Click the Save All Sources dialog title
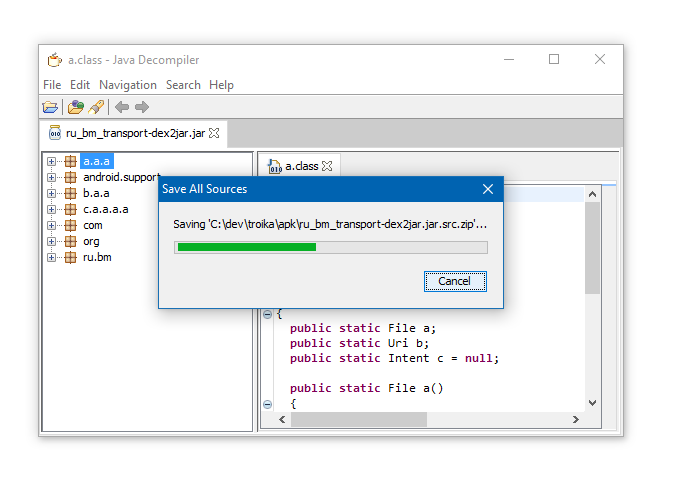Viewport: 678px width, 485px height. pos(205,189)
